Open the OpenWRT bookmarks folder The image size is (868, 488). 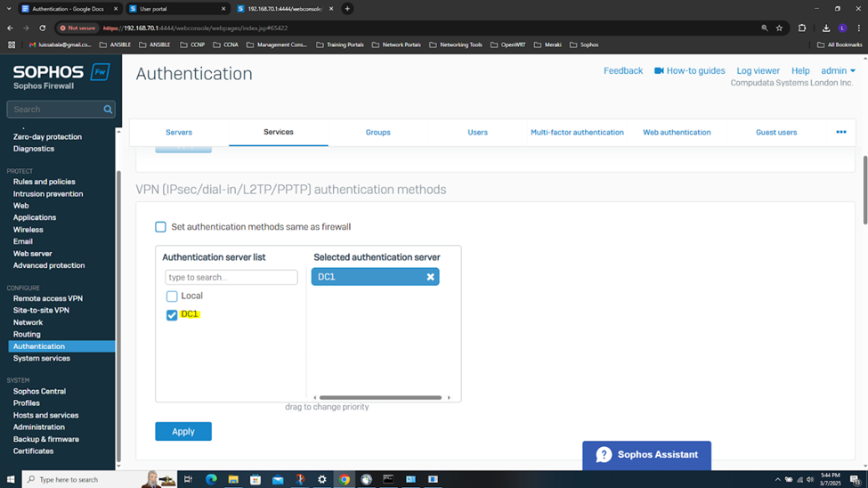[x=507, y=45]
